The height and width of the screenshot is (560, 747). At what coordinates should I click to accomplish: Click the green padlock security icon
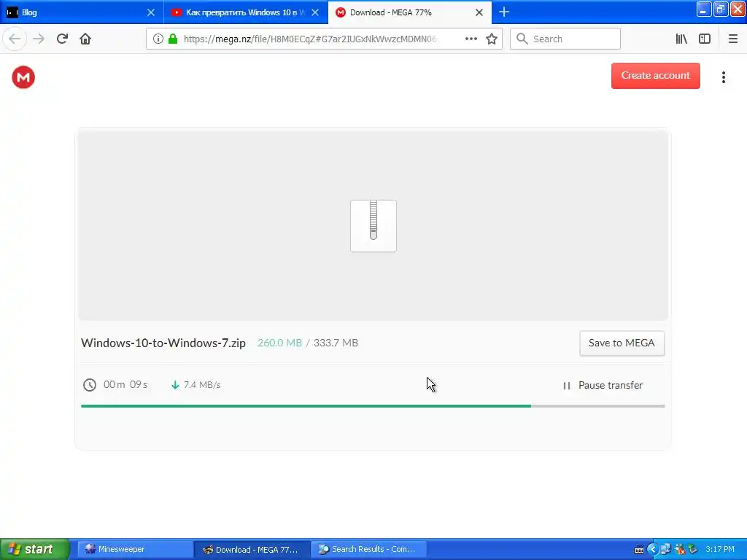(173, 39)
